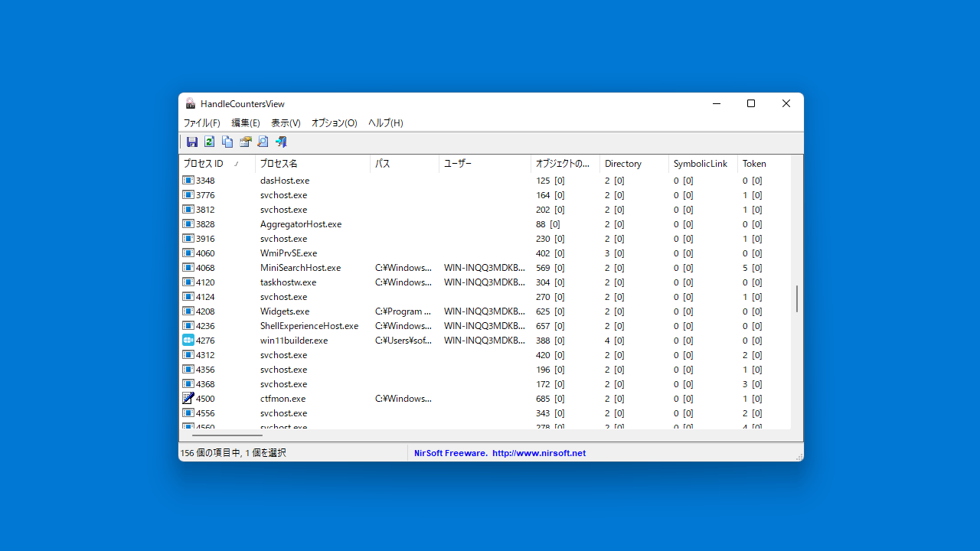980x551 pixels.
Task: Select the ctfmon.exe process name
Action: 283,399
